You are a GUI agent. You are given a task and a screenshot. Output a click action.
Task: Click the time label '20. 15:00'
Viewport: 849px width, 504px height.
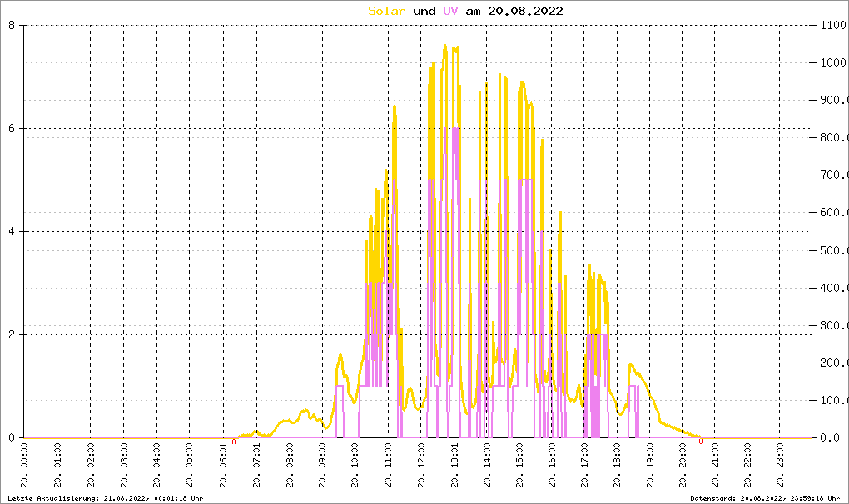[519, 466]
